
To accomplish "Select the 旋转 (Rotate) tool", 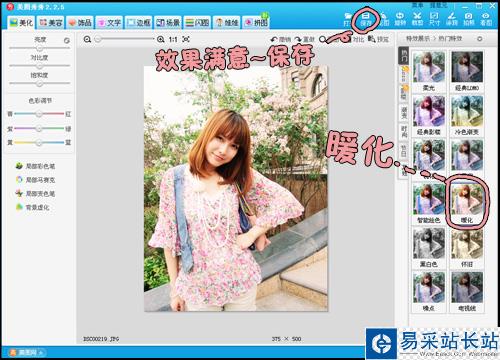I will pos(400,19).
